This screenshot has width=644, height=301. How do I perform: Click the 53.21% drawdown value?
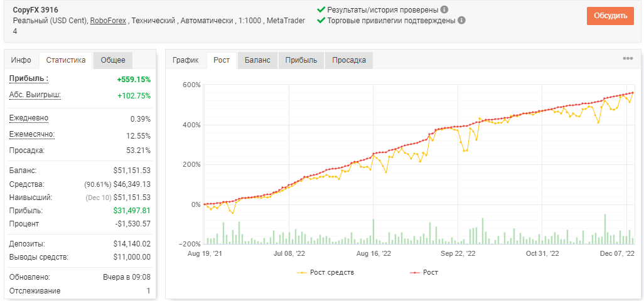click(x=139, y=150)
